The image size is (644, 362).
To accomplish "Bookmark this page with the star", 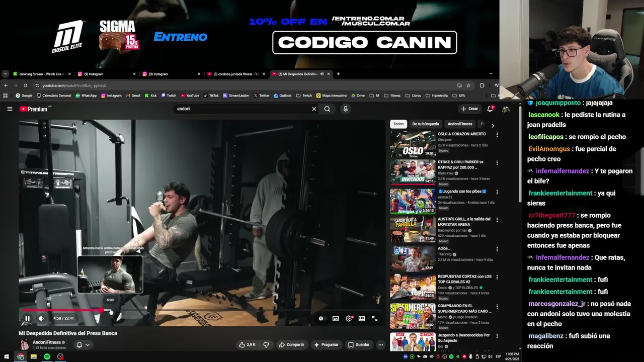I will pos(468,85).
